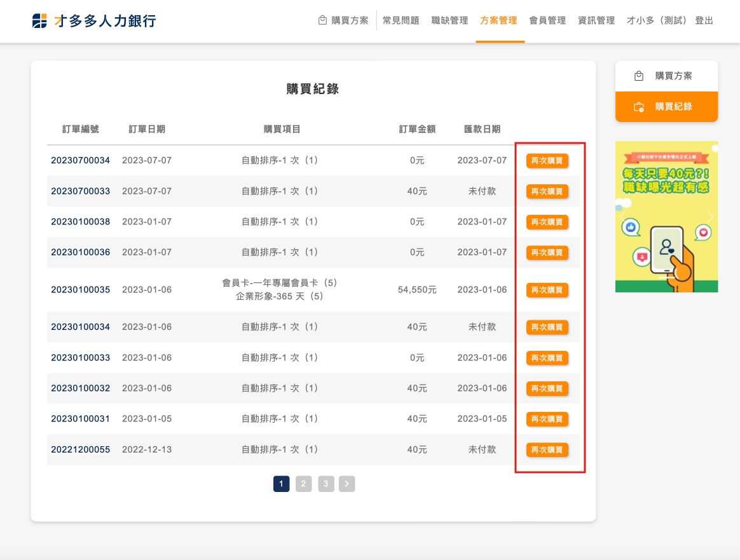740x560 pixels.
Task: Repurchase order 20221200055
Action: coord(547,450)
